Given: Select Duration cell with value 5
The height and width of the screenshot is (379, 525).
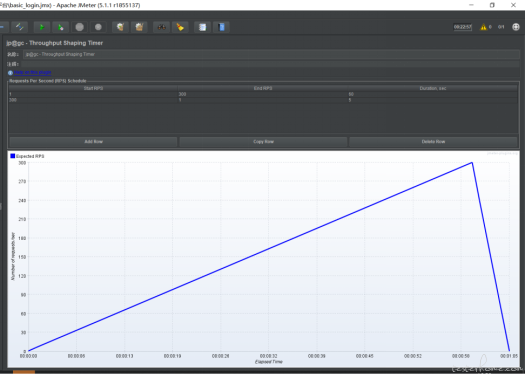Looking at the screenshot, I should coord(433,100).
